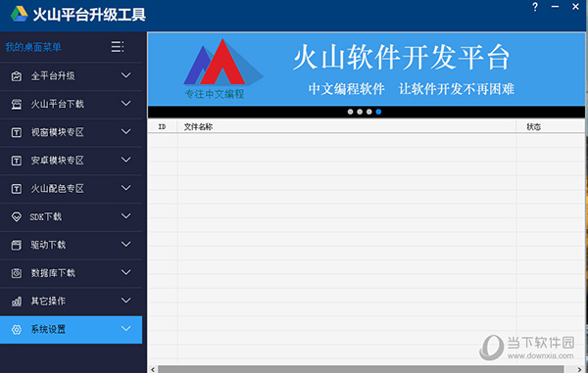588x373 pixels.
Task: Click the 驱动下载 sidebar icon
Action: [16, 245]
